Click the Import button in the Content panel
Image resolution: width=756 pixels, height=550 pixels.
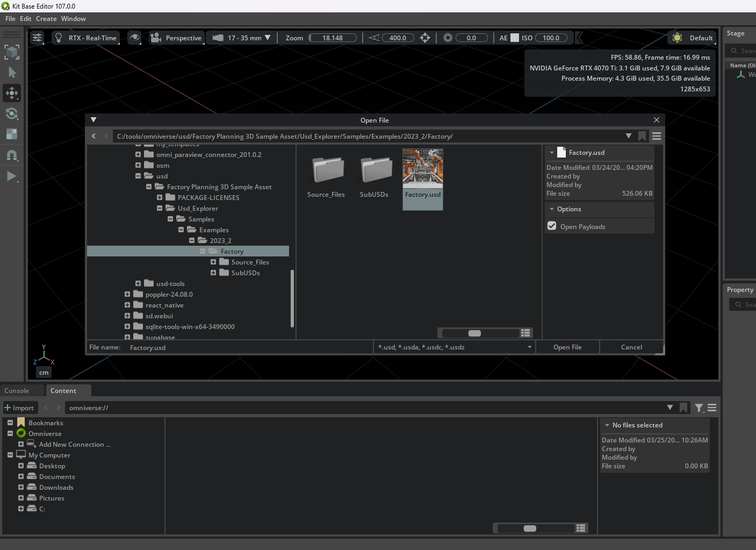point(20,408)
